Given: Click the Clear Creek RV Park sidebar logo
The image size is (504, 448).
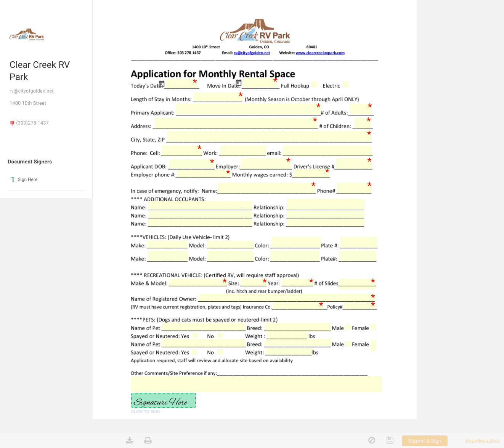Looking at the screenshot, I should pos(27,35).
